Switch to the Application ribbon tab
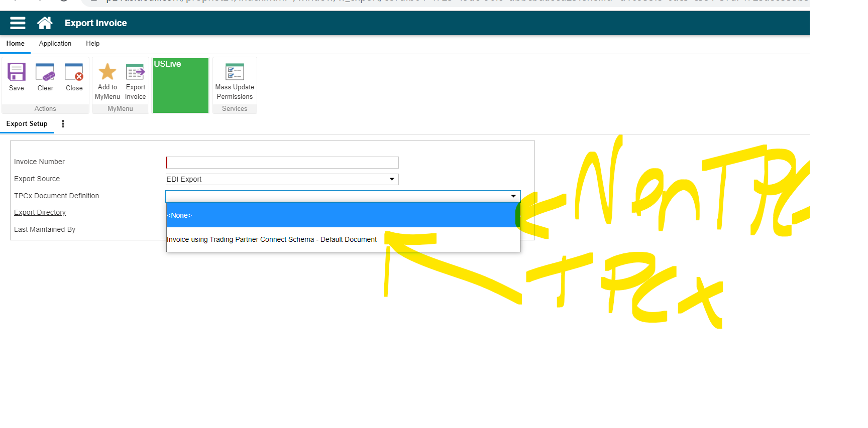 pos(55,44)
